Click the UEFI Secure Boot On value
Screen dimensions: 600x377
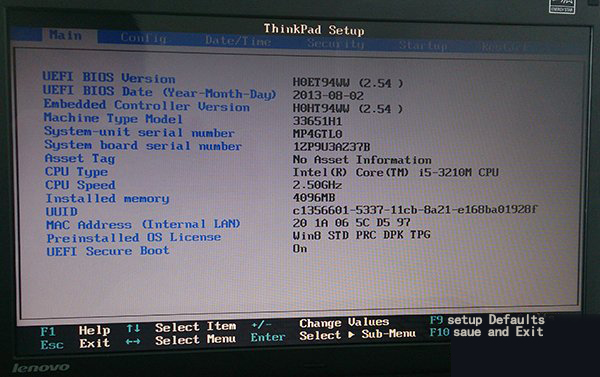click(300, 248)
